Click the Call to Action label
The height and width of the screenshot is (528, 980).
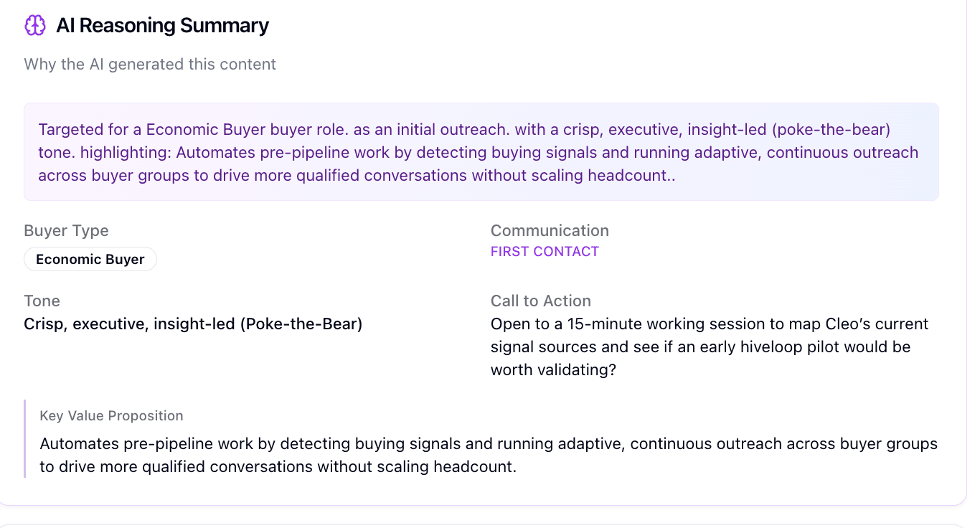click(x=540, y=301)
